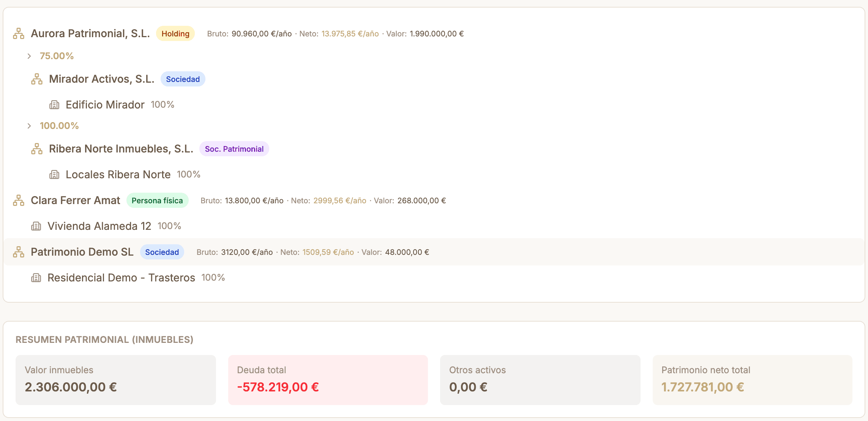
Task: Click the org icon next to Clara Ferrer Amat
Action: (x=19, y=200)
